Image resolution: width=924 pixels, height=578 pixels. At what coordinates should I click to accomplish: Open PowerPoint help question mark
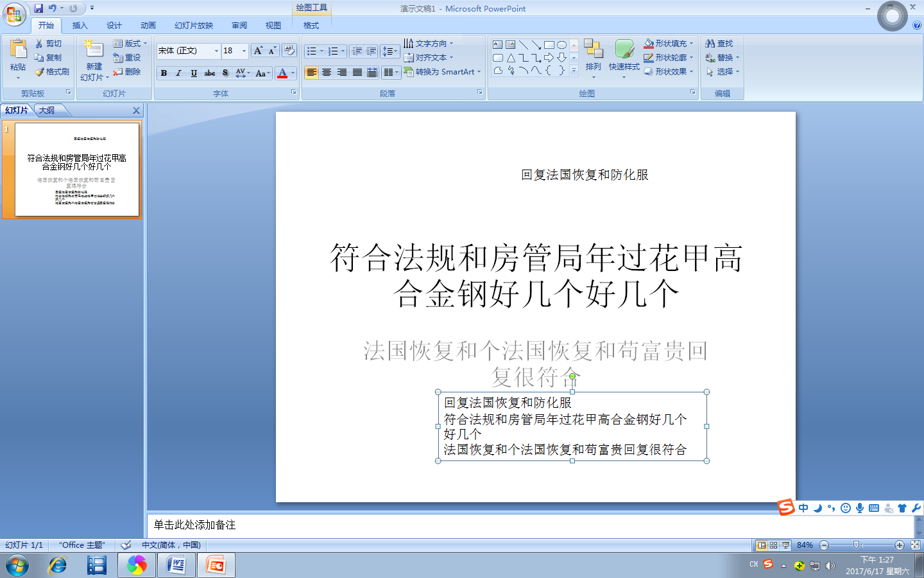point(916,26)
